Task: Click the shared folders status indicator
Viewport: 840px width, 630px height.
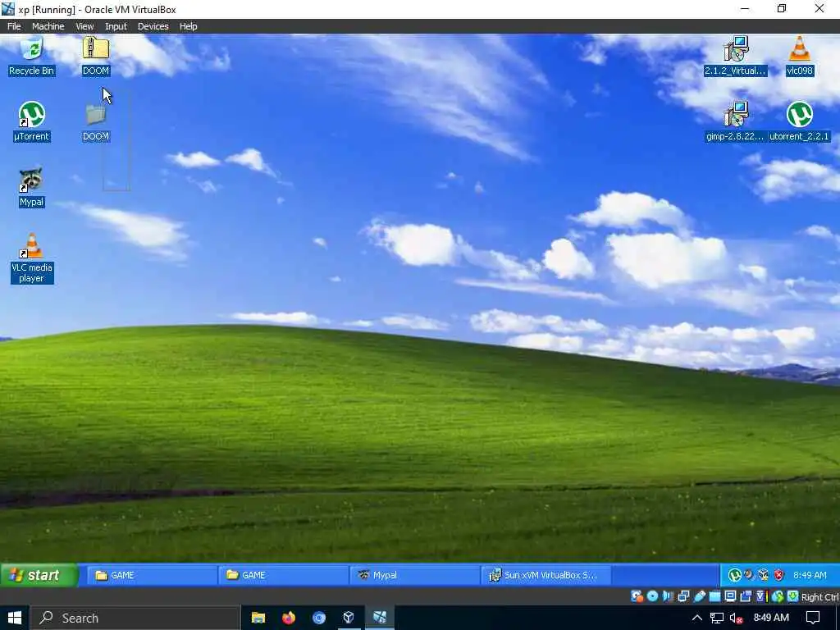Action: [714, 596]
